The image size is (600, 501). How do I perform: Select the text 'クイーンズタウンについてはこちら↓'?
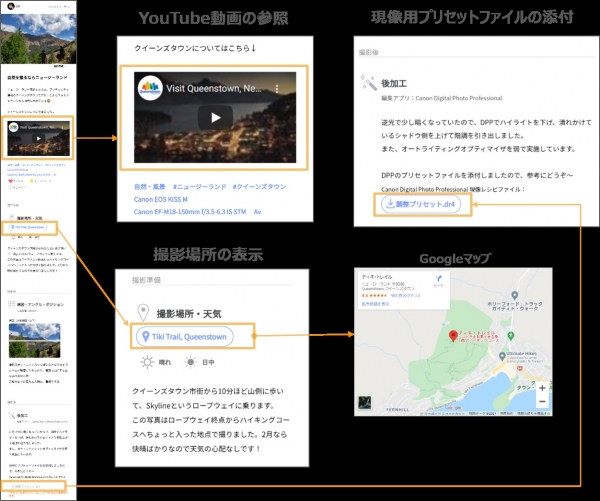pyautogui.click(x=195, y=48)
